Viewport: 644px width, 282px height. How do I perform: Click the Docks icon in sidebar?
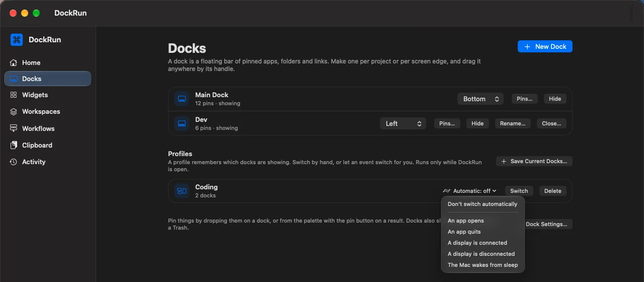click(14, 79)
